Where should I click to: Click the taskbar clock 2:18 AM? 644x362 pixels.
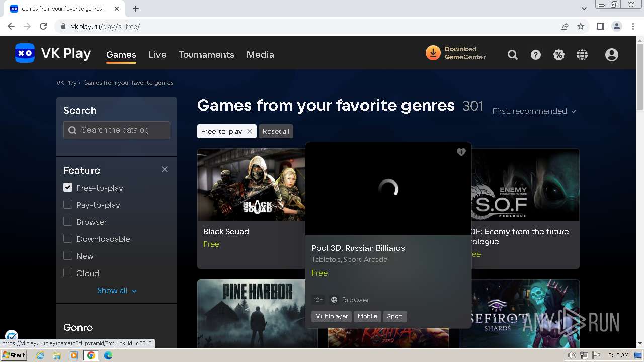coord(618,355)
